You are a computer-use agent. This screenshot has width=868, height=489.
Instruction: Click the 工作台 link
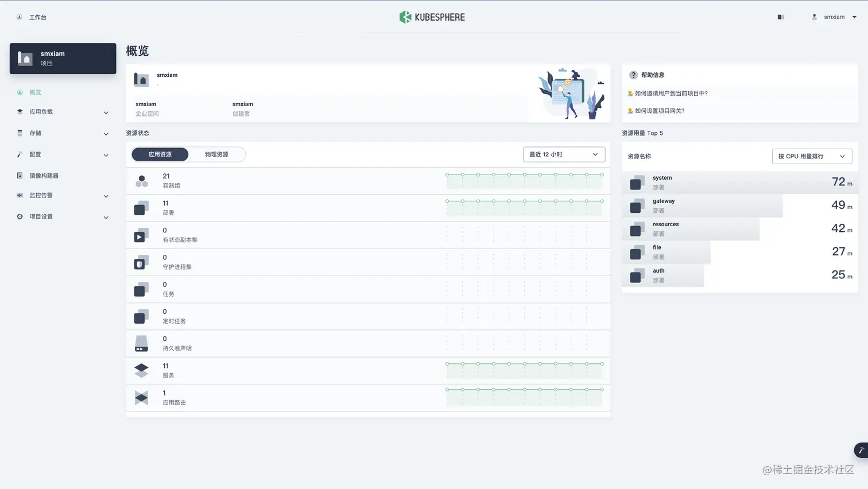point(38,17)
